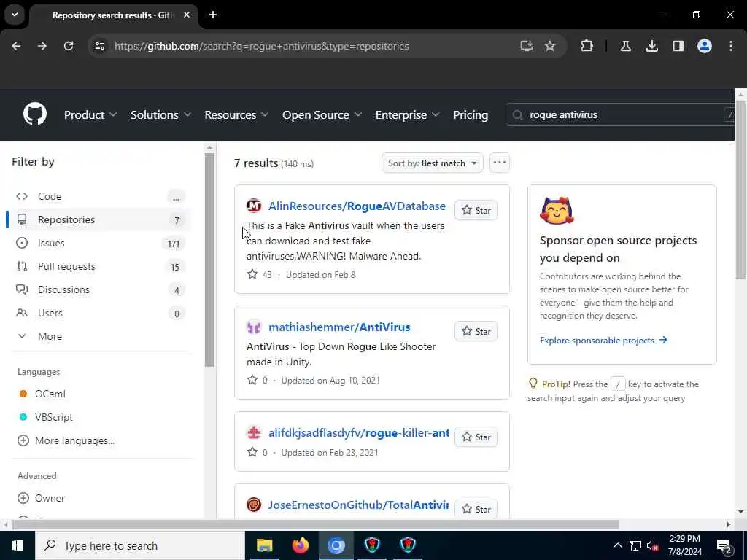Star the rogue-killer repository
The height and width of the screenshot is (560, 747).
tap(476, 437)
